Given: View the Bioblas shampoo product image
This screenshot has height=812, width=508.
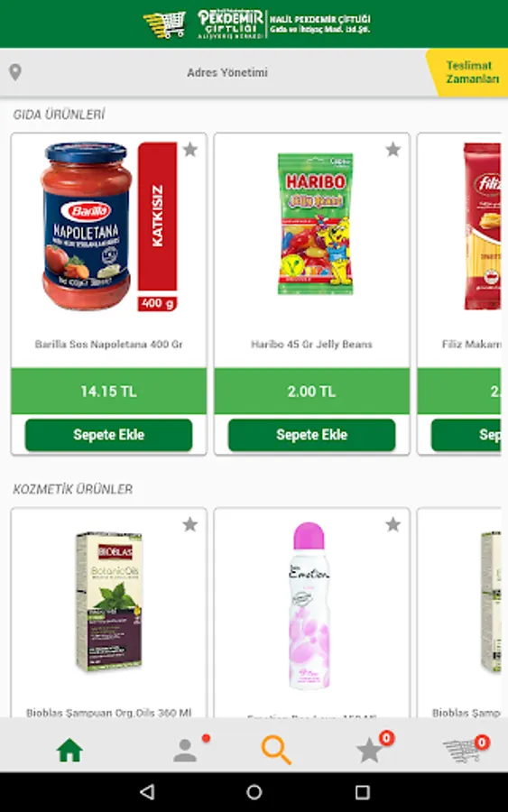Looking at the screenshot, I should (109, 602).
